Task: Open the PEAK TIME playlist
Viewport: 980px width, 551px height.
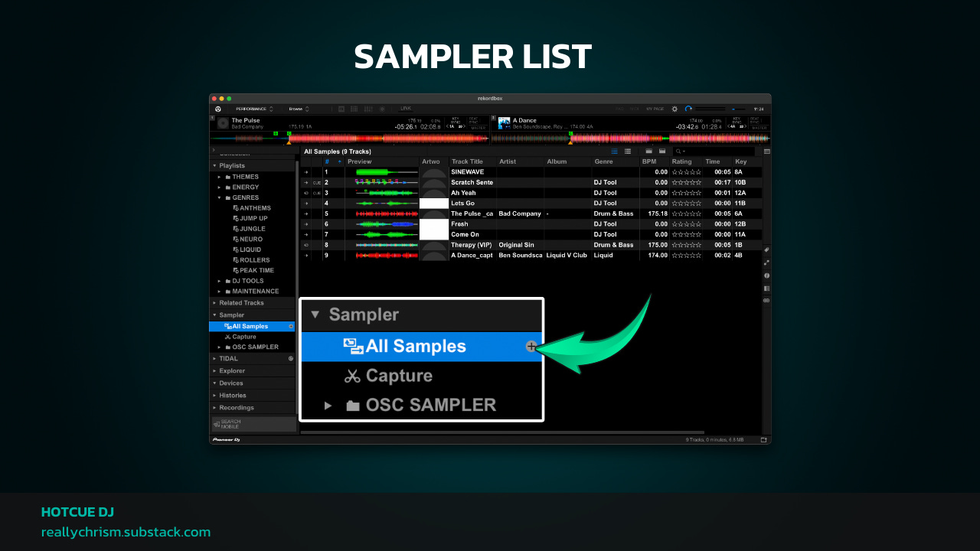Action: [256, 270]
